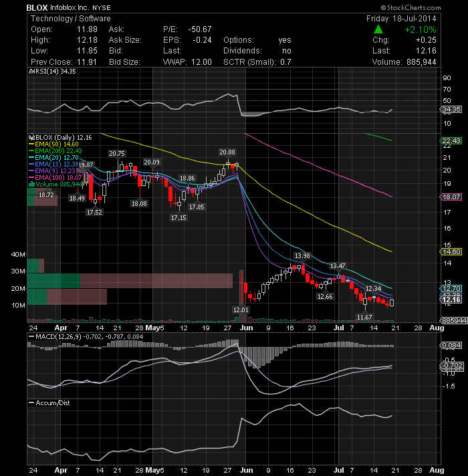Click the EMA(200) green legend entry
This screenshot has height=476, width=468.
click(x=55, y=151)
